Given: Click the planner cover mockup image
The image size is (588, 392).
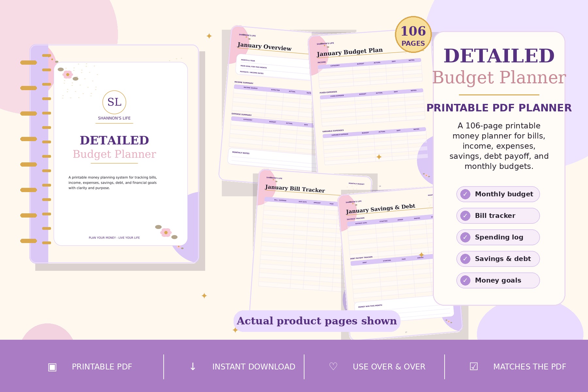Looking at the screenshot, I should point(114,154).
